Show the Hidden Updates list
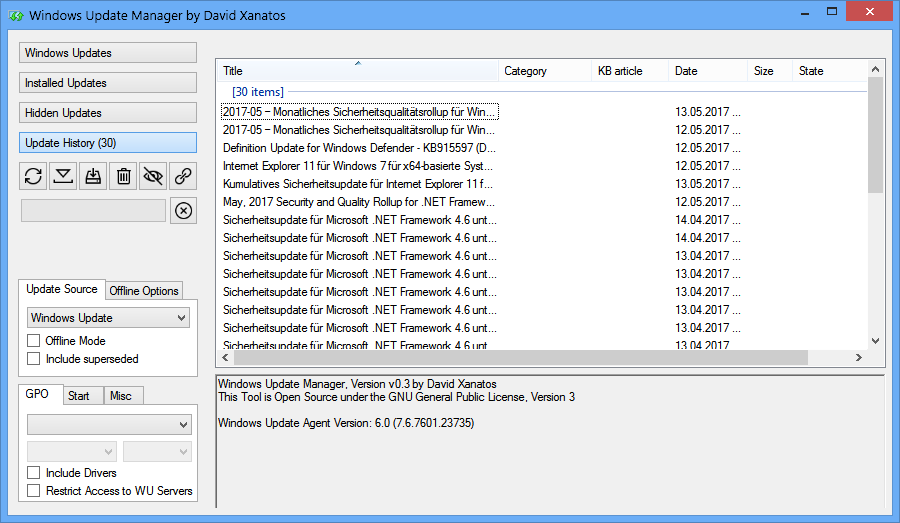This screenshot has width=900, height=523. [108, 113]
